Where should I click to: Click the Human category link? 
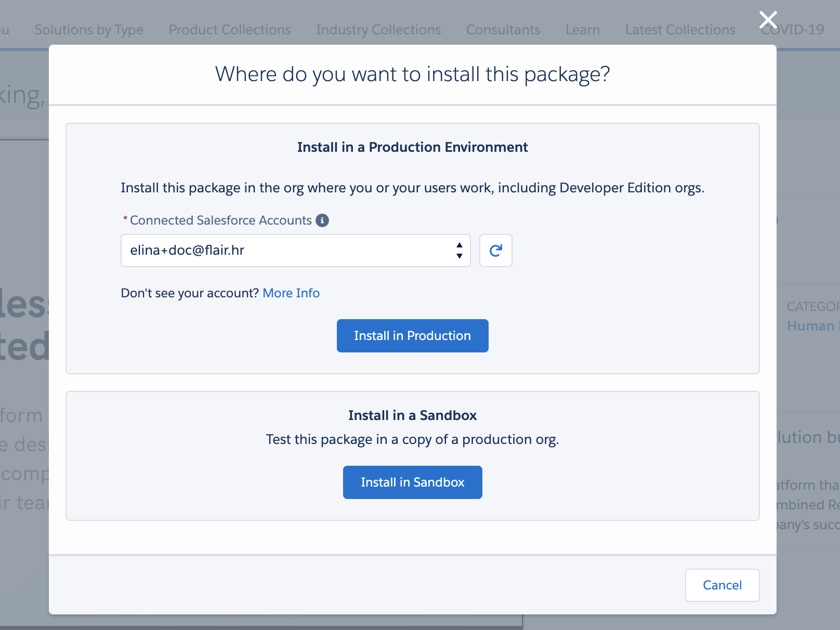click(x=811, y=326)
